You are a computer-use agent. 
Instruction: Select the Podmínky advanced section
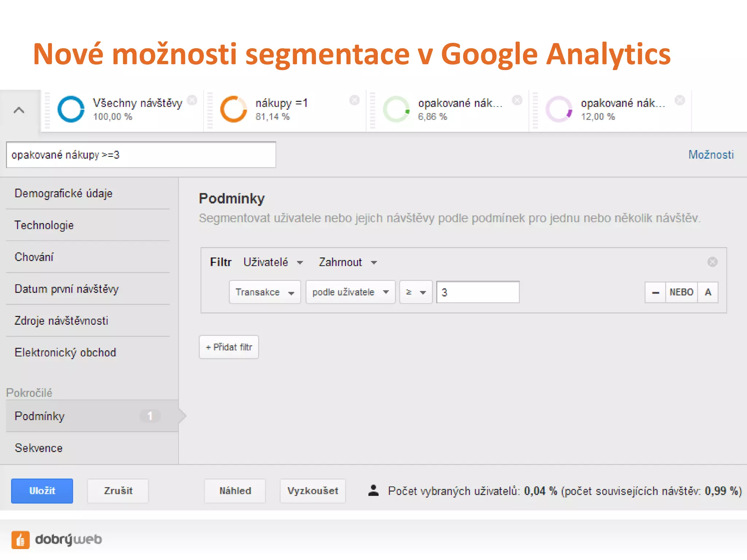pyautogui.click(x=92, y=416)
